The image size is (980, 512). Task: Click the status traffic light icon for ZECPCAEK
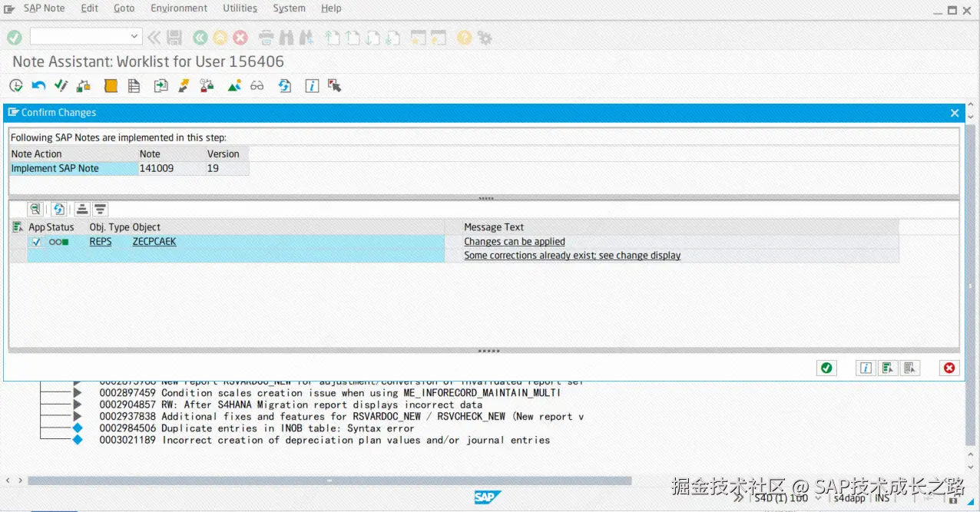(58, 242)
